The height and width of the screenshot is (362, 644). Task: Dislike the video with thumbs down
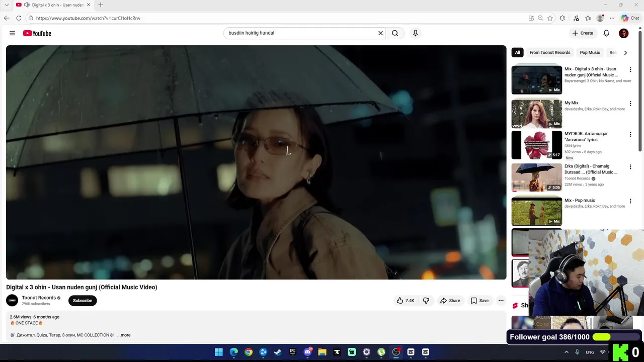[426, 301]
